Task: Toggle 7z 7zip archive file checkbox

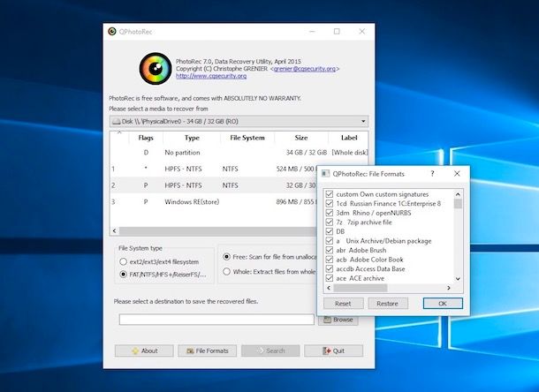Action: (329, 222)
